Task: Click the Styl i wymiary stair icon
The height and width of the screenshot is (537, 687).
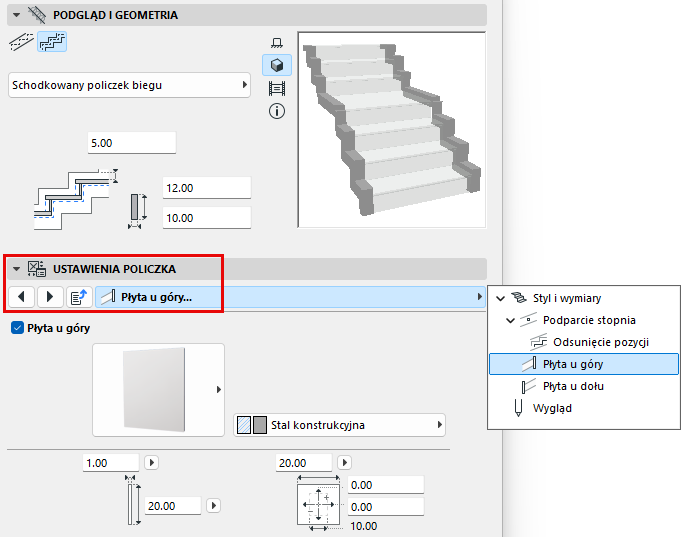Action: pyautogui.click(x=519, y=298)
